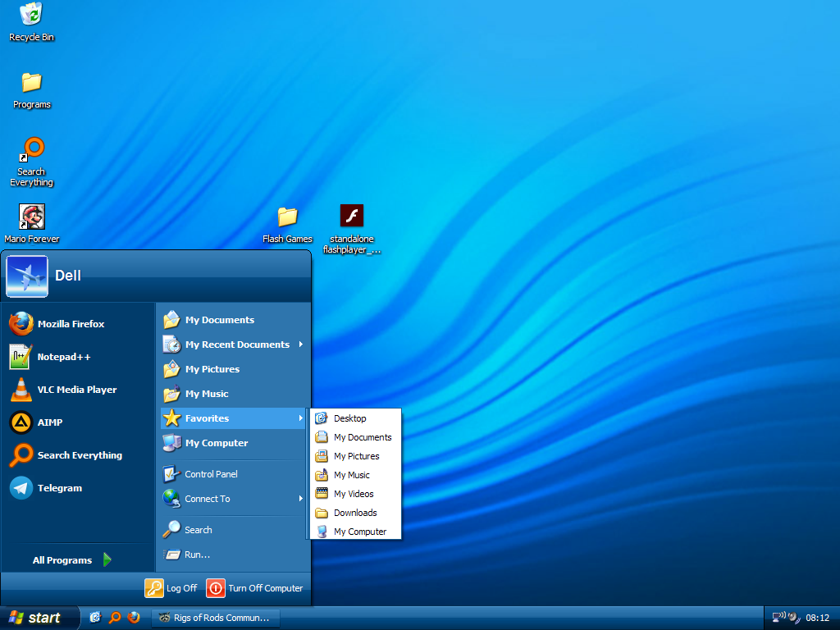Select My Videos from Favorites submenu
Image resolution: width=840 pixels, height=630 pixels.
353,494
